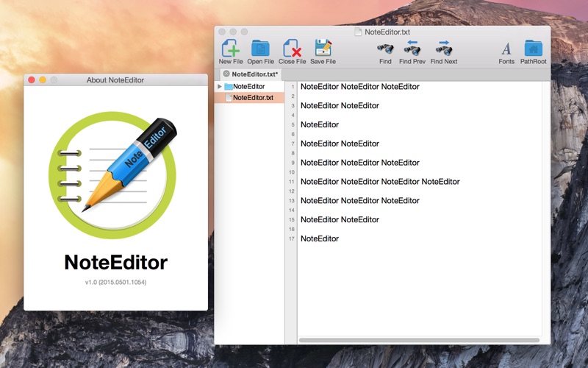Close the NoteEditor.txt tab with its x
Viewport: 588px width, 368px height.
coord(226,74)
